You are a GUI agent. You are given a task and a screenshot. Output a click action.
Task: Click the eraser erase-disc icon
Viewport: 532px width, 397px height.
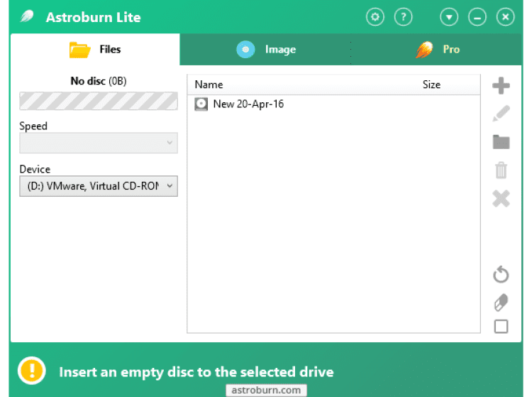[x=501, y=303]
